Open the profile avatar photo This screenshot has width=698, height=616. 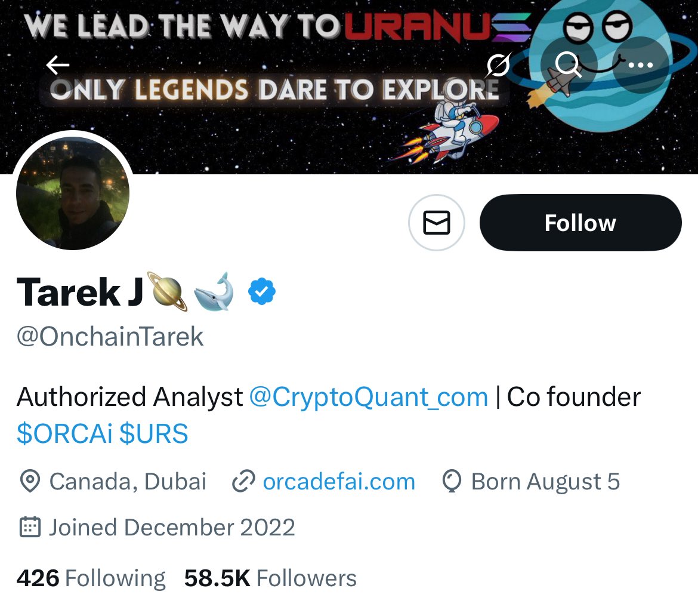[73, 193]
